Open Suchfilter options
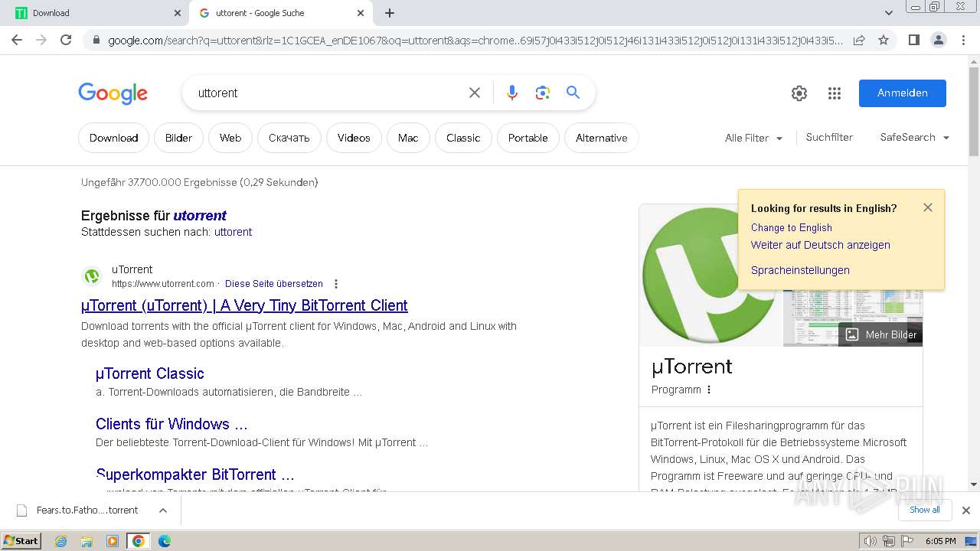This screenshot has height=551, width=980. [829, 137]
